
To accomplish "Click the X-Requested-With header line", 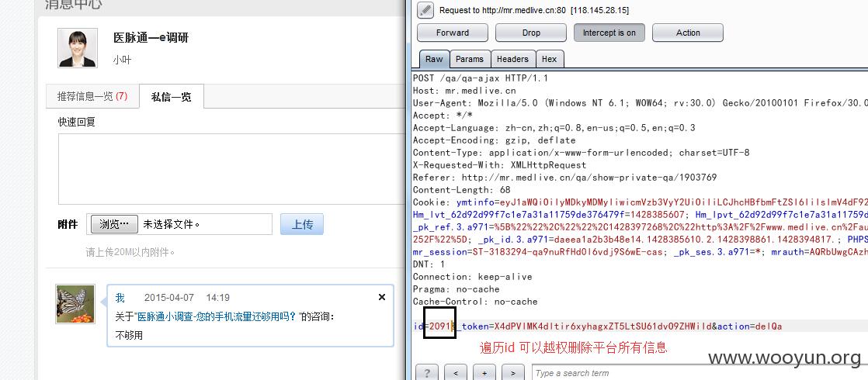I will (x=499, y=165).
